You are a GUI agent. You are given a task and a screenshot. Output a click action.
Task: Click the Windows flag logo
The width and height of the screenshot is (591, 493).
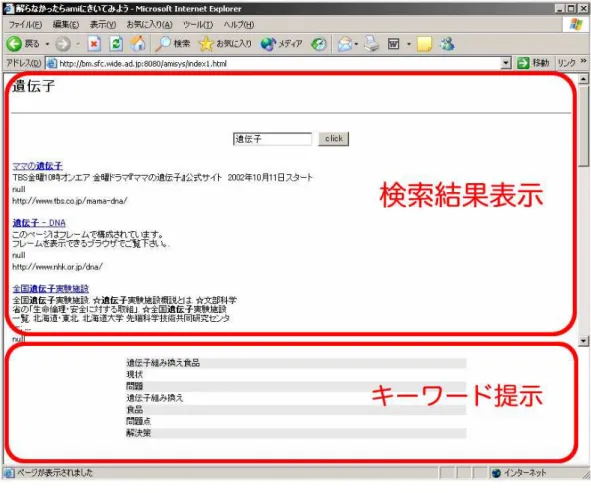[576, 24]
